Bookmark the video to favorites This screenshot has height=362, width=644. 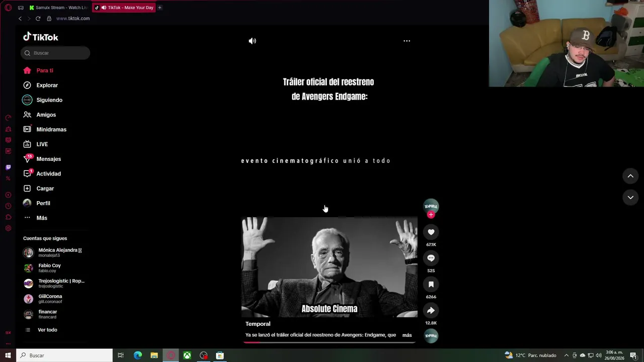[x=431, y=284]
